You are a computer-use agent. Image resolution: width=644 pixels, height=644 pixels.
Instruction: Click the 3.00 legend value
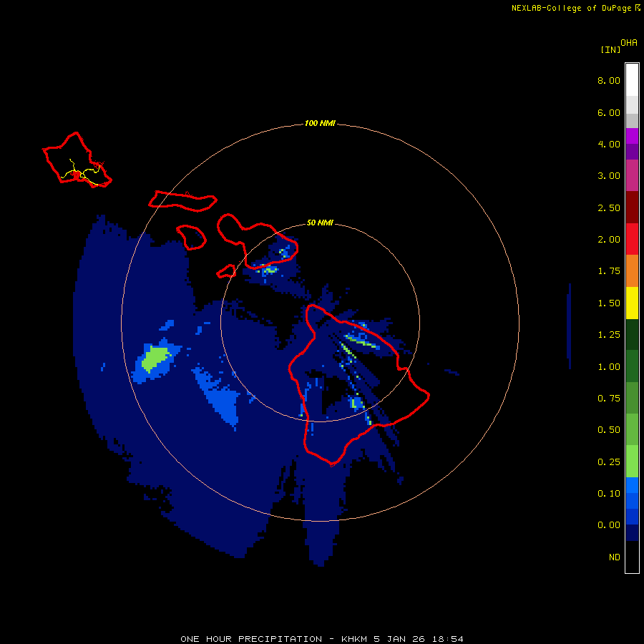click(609, 176)
